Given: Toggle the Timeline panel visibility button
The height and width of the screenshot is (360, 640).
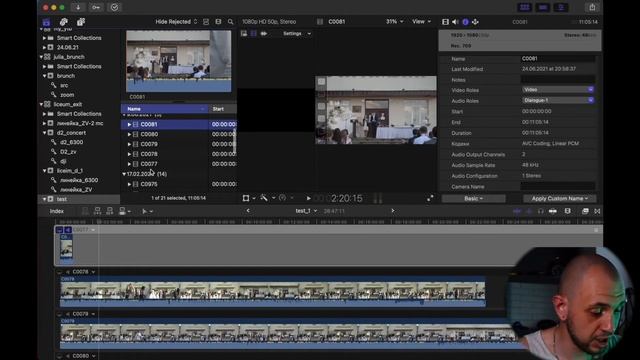Looking at the screenshot, I should click(543, 7).
